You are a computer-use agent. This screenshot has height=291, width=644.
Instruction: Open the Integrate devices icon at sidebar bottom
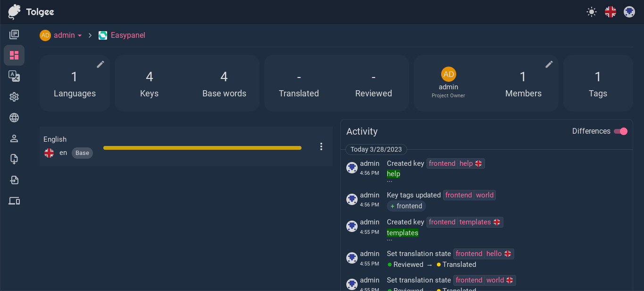click(x=14, y=201)
